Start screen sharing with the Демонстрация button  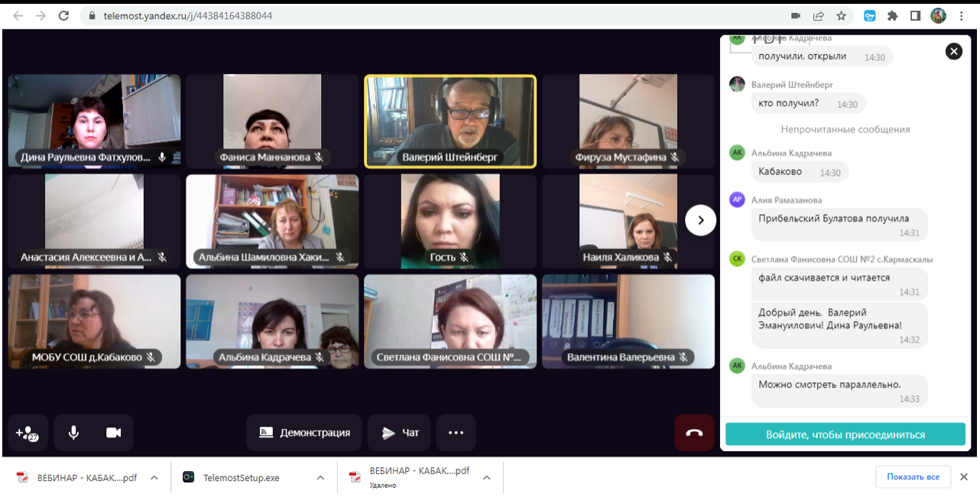tap(304, 433)
